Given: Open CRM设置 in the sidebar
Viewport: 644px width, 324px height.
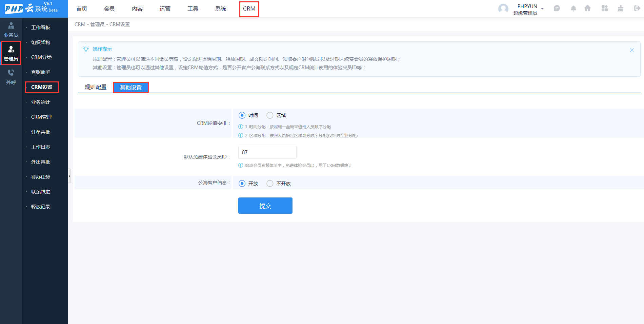Looking at the screenshot, I should pos(42,87).
